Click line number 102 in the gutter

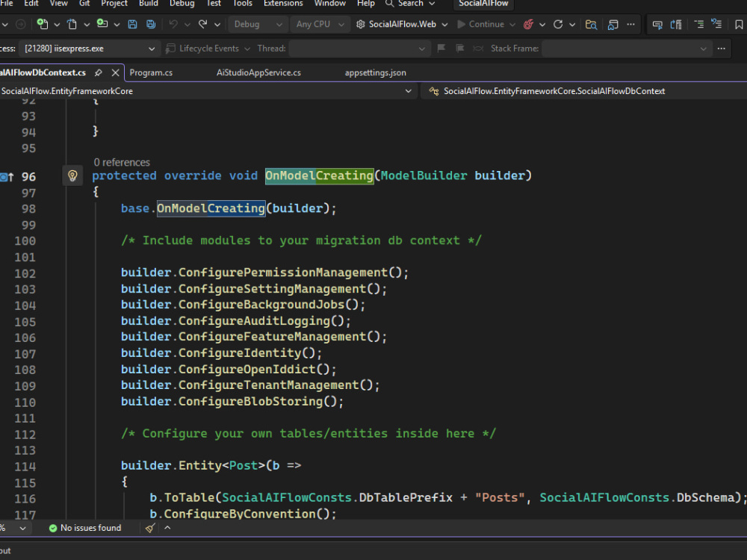tap(25, 274)
